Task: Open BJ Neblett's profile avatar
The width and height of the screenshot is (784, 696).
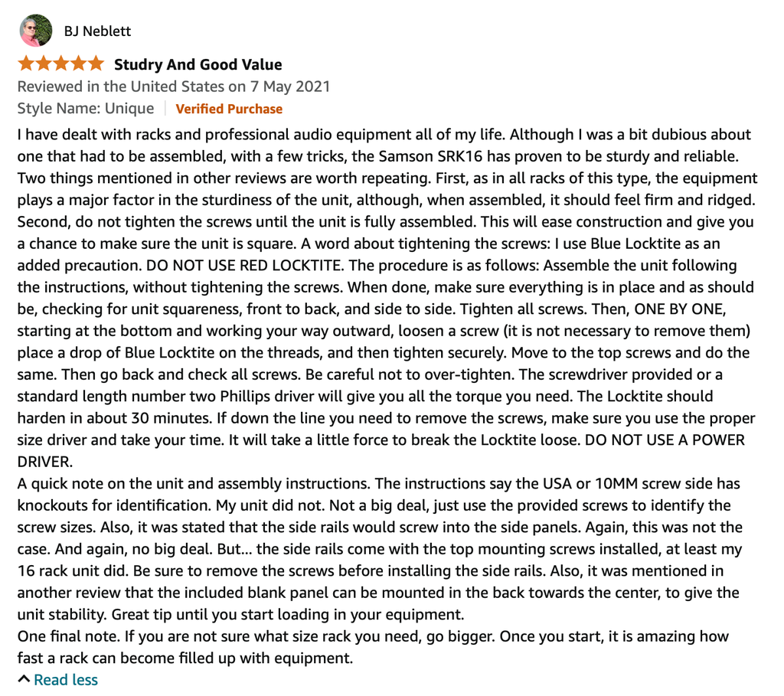Action: click(35, 31)
